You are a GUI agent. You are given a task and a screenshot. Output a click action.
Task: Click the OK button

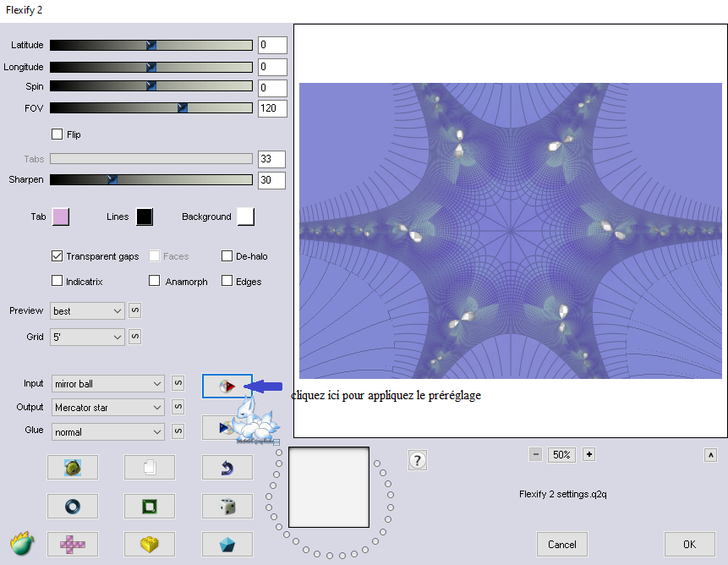[x=689, y=544]
